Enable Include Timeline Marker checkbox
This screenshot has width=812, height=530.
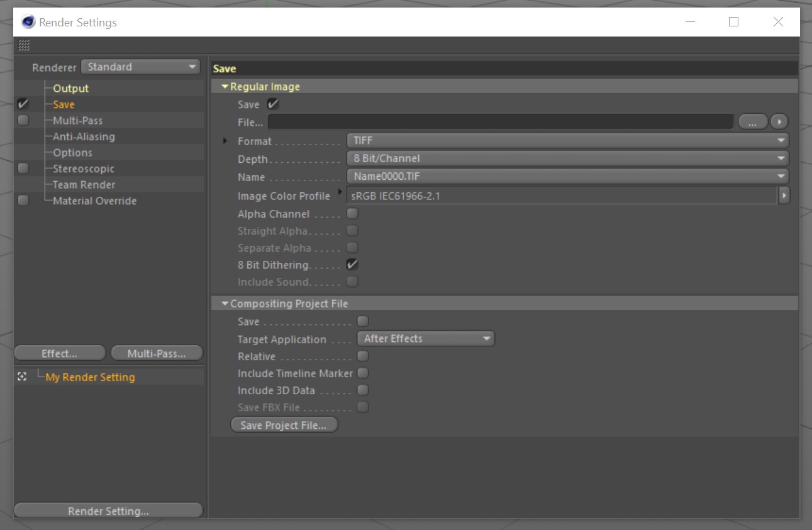(362, 373)
